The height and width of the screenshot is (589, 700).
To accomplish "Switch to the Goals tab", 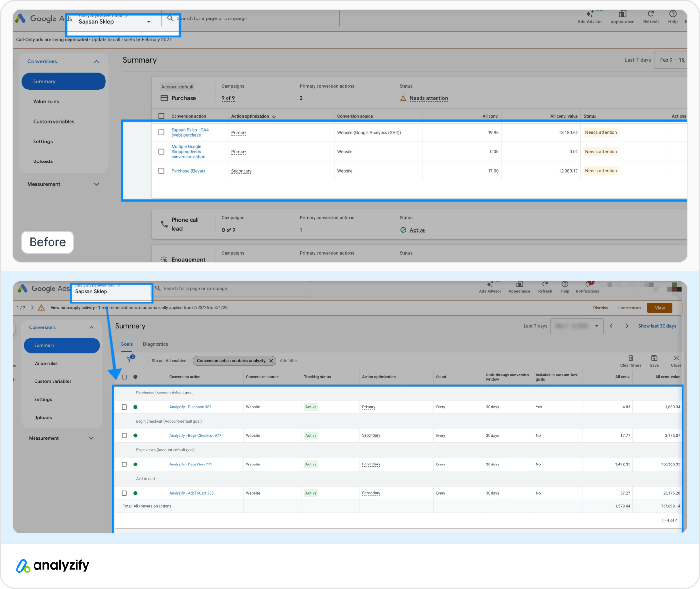I will (x=126, y=344).
